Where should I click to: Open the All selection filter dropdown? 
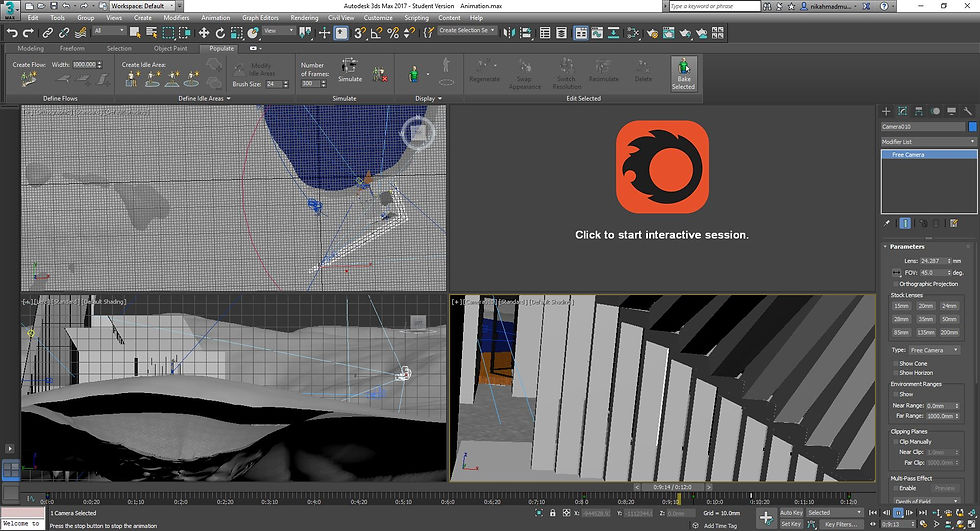click(x=109, y=31)
